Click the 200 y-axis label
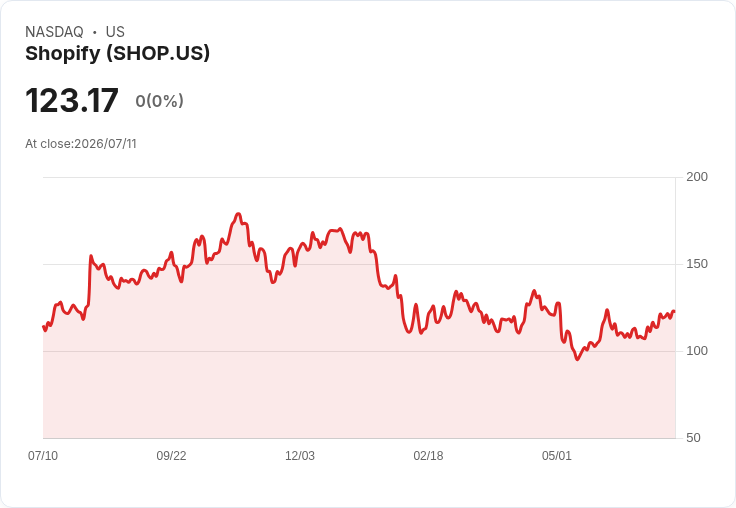Viewport: 736px width, 508px height. pyautogui.click(x=697, y=177)
